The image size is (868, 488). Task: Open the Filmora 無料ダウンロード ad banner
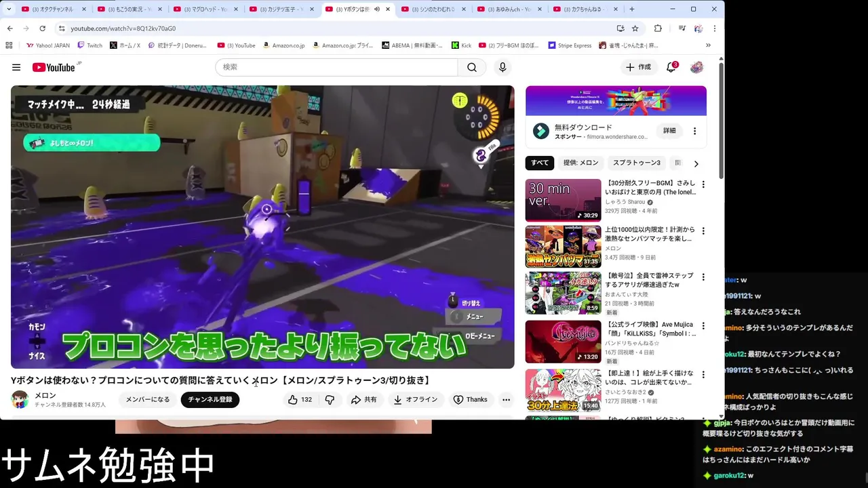point(616,101)
